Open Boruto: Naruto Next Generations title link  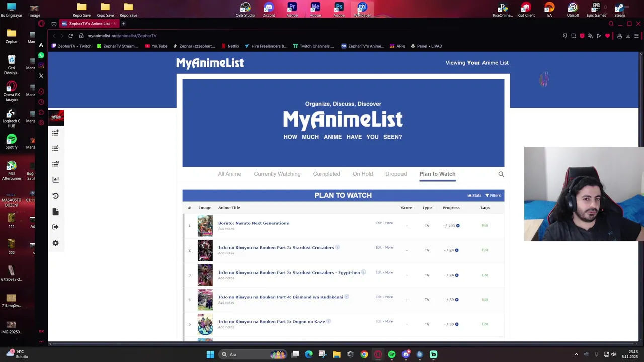(254, 223)
